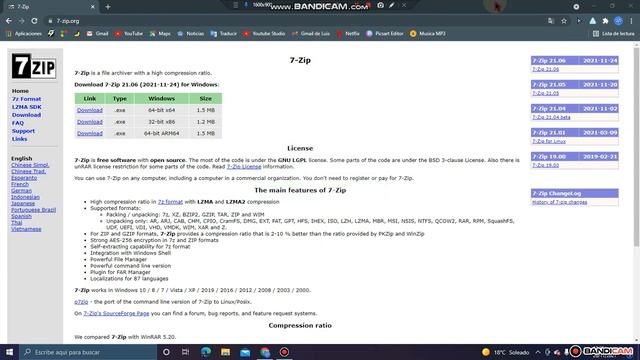The height and width of the screenshot is (360, 640).
Task: Switch language to Chinese Simpl.
Action: point(30,165)
